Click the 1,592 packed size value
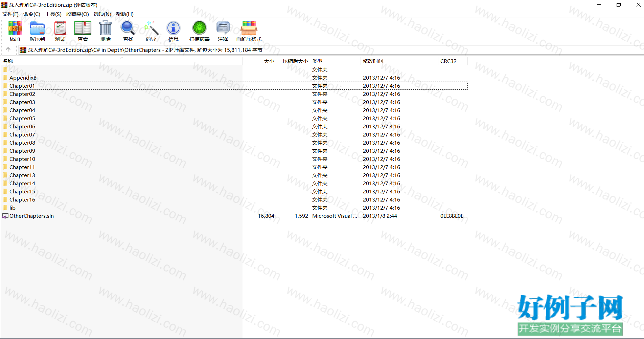The image size is (644, 339). [x=301, y=216]
